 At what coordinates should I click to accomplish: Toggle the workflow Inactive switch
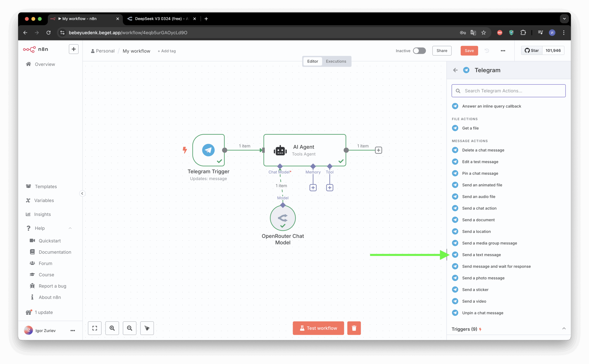pos(419,51)
